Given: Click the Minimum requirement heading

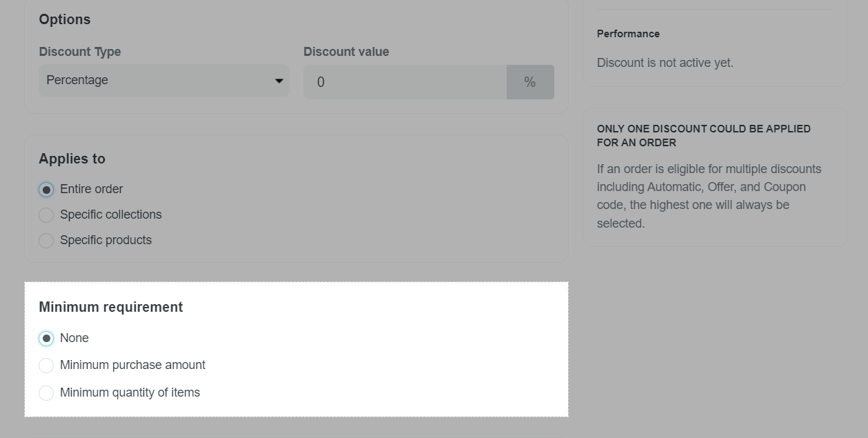Looking at the screenshot, I should click(x=111, y=307).
